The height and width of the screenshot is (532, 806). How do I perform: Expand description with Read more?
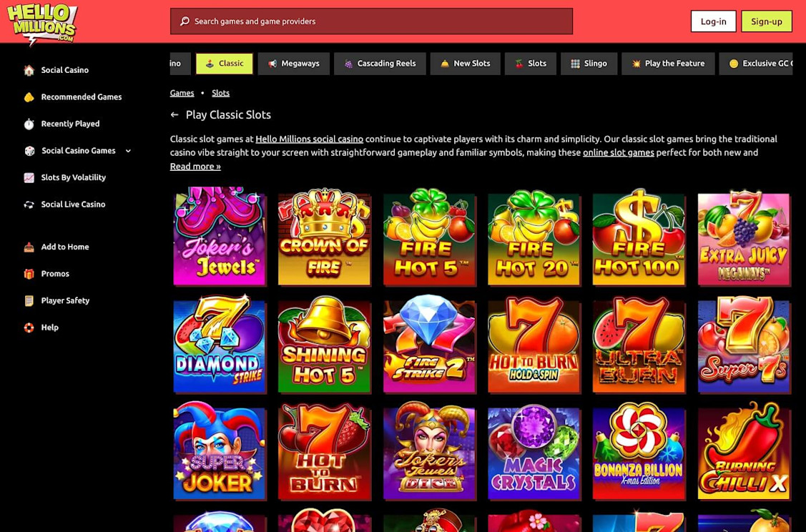195,166
